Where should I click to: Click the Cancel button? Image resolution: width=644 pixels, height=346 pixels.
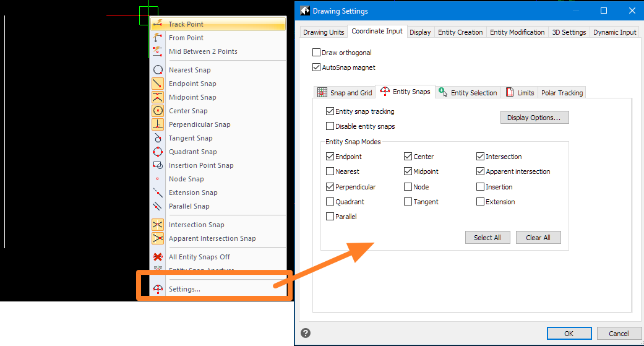pyautogui.click(x=619, y=333)
